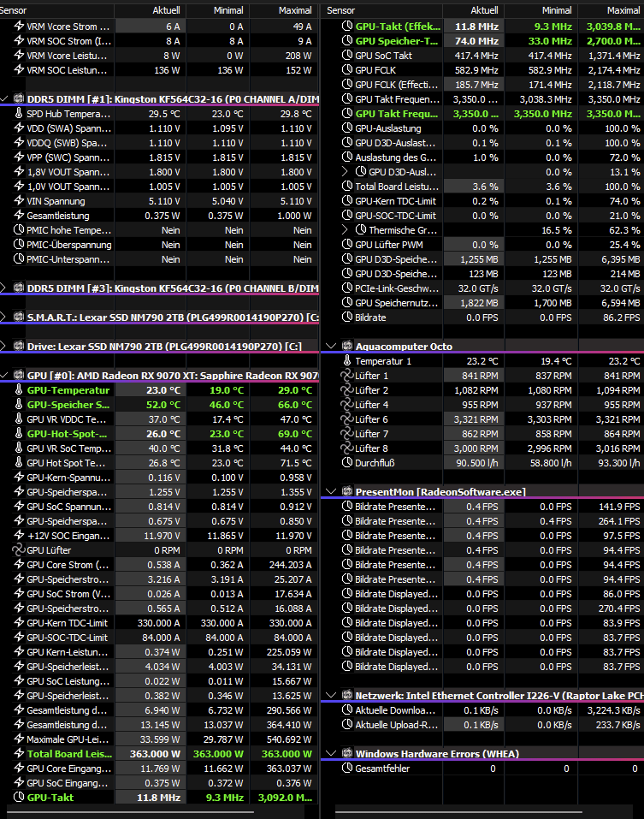Click clock icon of GPU SoC Takt row
644x819 pixels.
(347, 56)
